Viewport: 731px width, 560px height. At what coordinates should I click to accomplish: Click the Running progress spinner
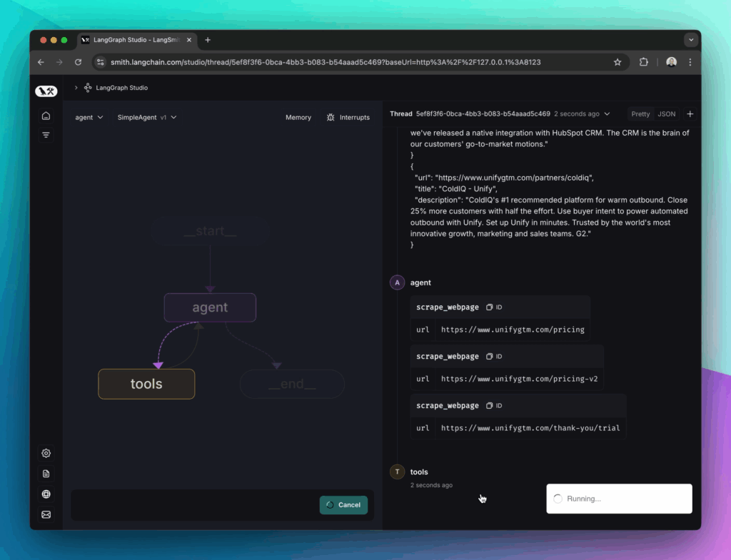[x=558, y=499]
